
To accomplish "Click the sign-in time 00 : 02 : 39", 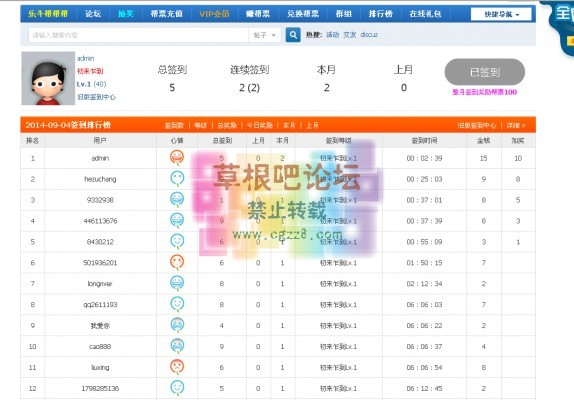I will click(424, 158).
